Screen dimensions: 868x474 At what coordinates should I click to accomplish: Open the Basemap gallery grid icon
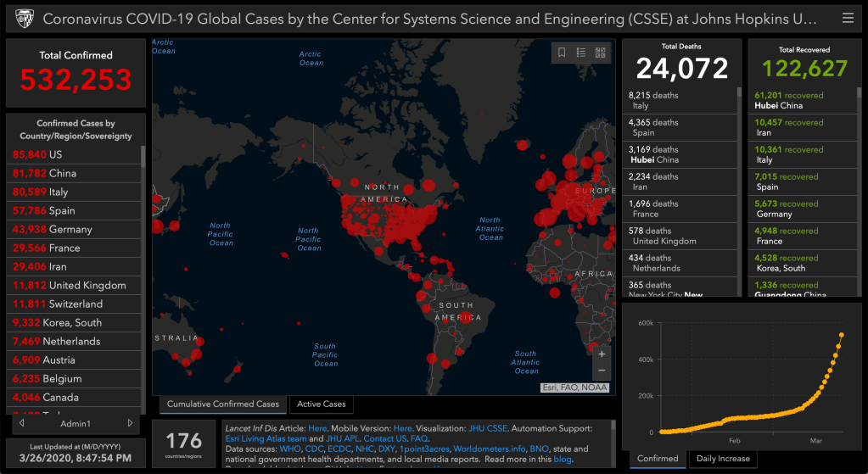click(601, 53)
